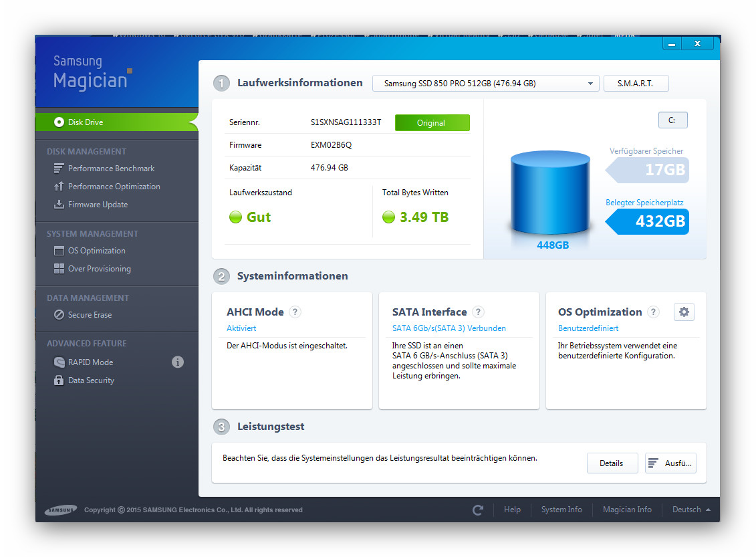Viewport: 756px width, 557px height.
Task: Click the Firmware Update download icon
Action: (59, 205)
